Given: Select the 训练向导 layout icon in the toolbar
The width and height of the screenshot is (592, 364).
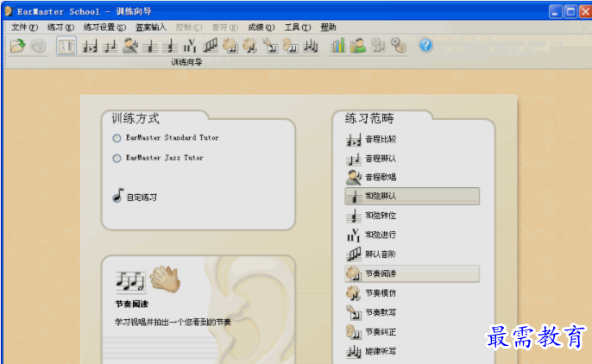Looking at the screenshot, I should pos(66,46).
